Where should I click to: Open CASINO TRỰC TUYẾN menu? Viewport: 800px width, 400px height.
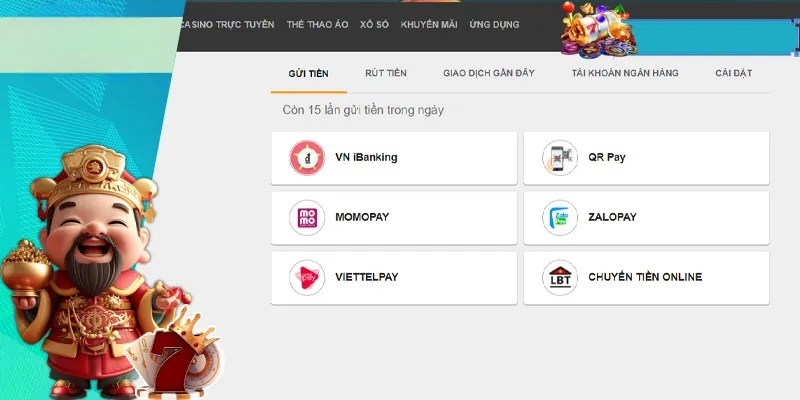tap(227, 24)
